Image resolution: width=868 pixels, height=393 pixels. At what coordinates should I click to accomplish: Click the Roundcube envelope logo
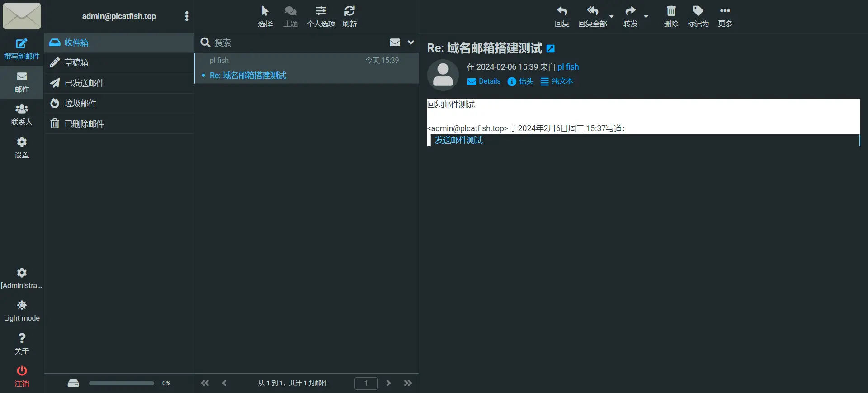point(22,16)
